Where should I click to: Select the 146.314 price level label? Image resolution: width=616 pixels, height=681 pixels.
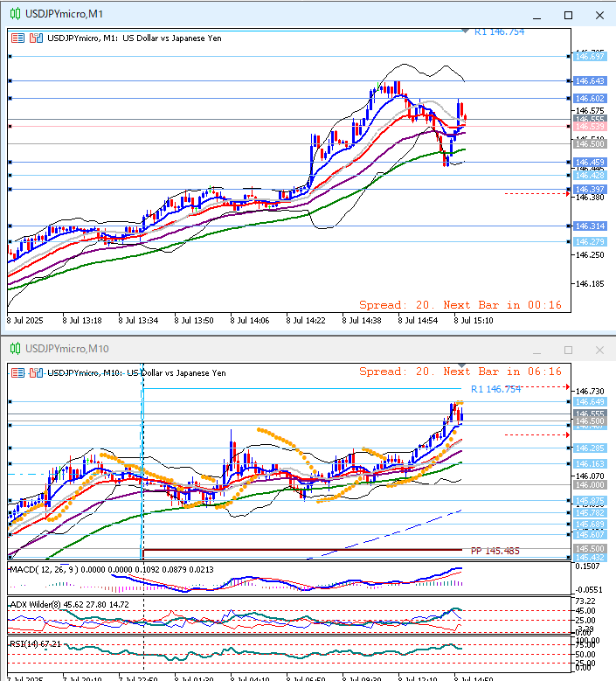point(590,226)
